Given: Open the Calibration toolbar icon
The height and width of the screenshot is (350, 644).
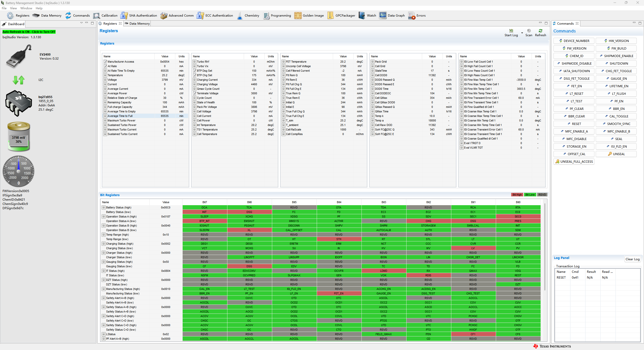Looking at the screenshot, I should tap(96, 16).
